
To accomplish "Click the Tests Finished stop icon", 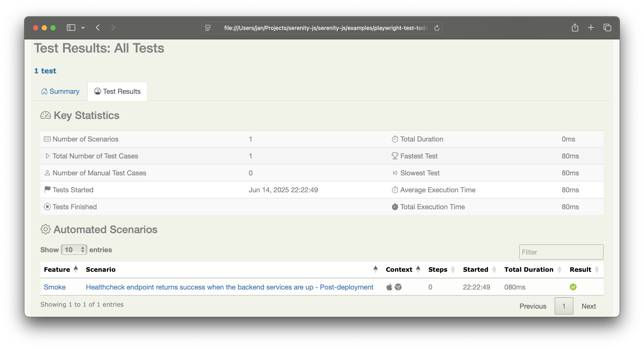I will click(x=47, y=207).
